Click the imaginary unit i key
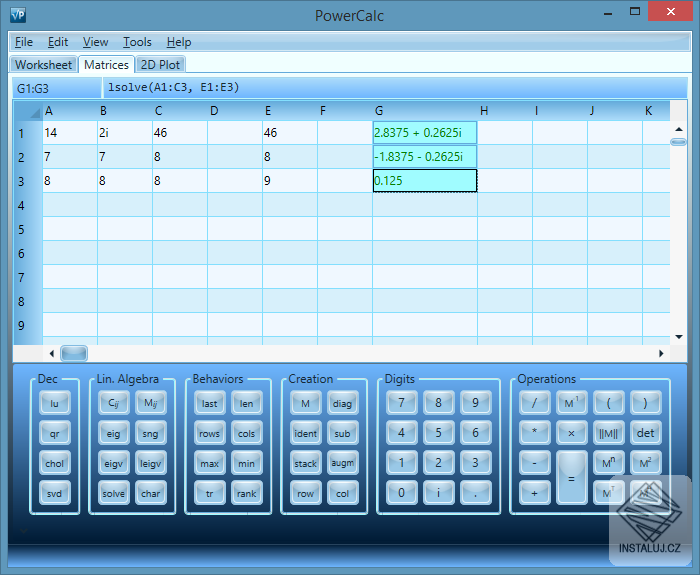This screenshot has width=700, height=575. point(438,492)
